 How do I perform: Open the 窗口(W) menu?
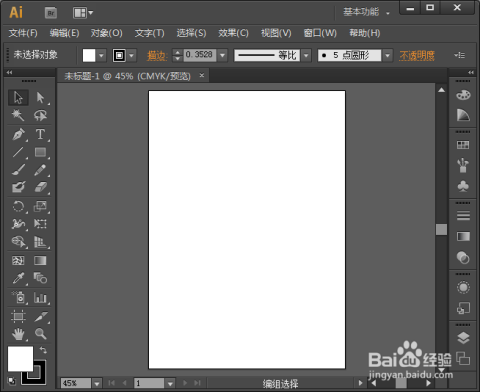point(320,33)
